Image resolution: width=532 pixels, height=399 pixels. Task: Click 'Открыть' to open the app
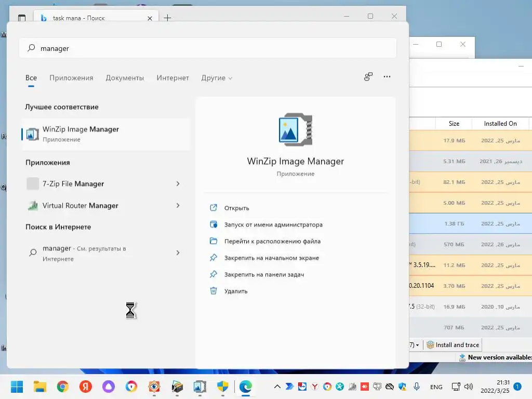(236, 208)
